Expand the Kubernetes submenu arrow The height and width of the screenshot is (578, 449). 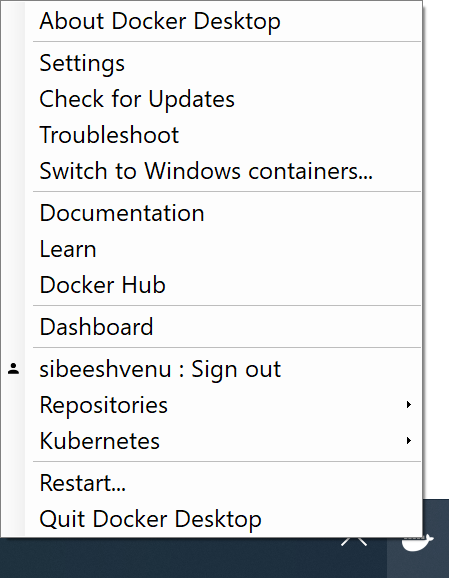point(408,441)
